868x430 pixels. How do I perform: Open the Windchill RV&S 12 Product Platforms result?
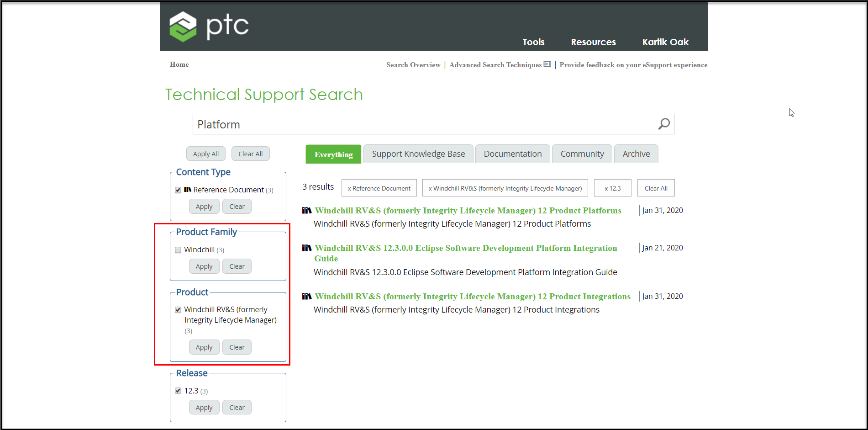(x=468, y=210)
